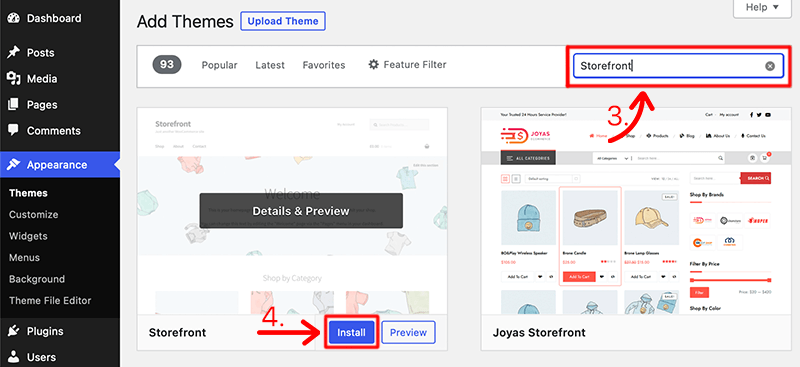Click the Appearance paintbrush icon
The image size is (800, 367).
14,165
